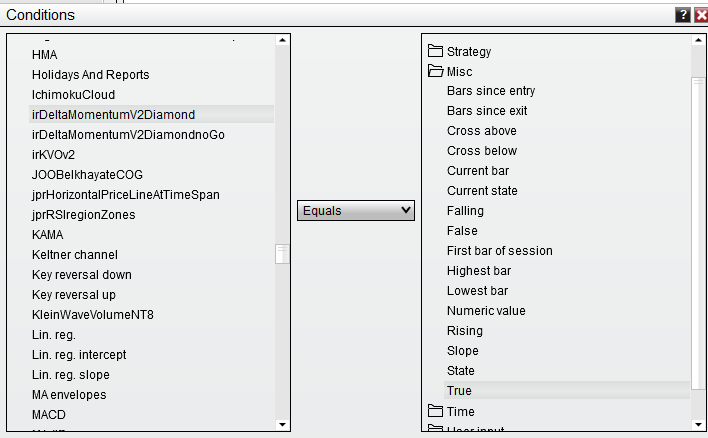Pick the True item under Misc

[459, 391]
